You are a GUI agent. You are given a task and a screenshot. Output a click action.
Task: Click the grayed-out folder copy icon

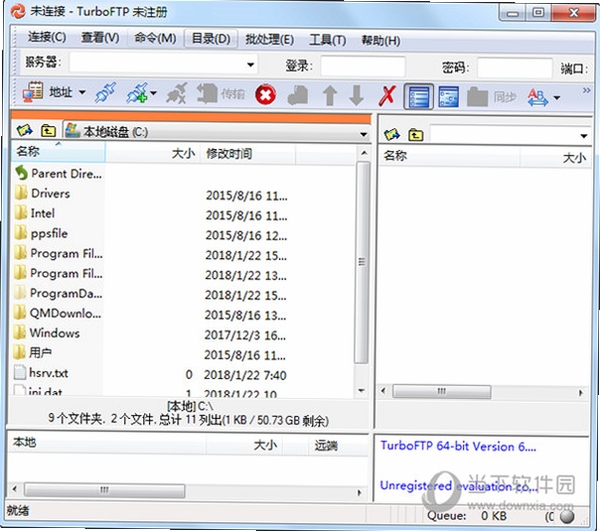coord(298,95)
